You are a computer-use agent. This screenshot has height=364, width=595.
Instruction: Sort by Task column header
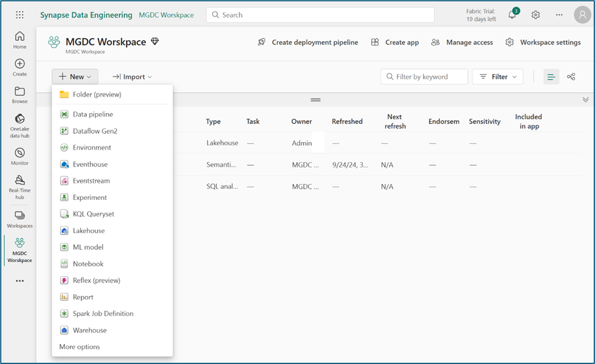coord(253,122)
